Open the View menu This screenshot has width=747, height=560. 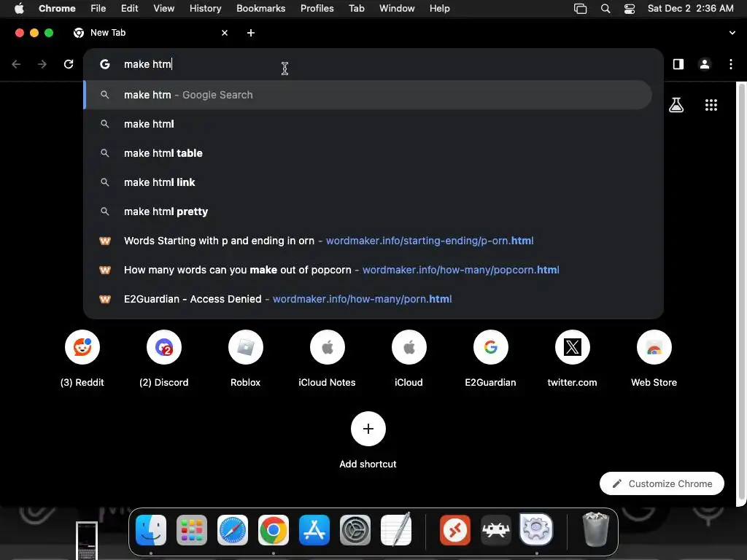(x=164, y=9)
